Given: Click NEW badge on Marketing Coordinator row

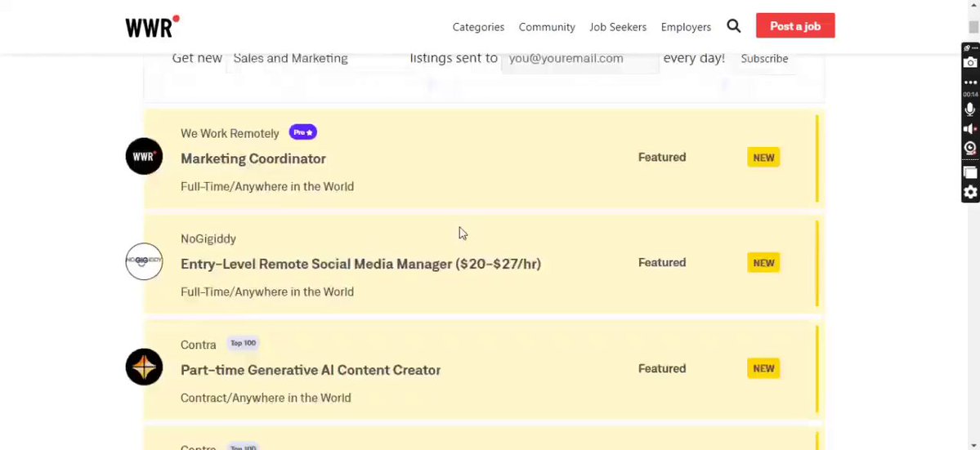Looking at the screenshot, I should 763,158.
